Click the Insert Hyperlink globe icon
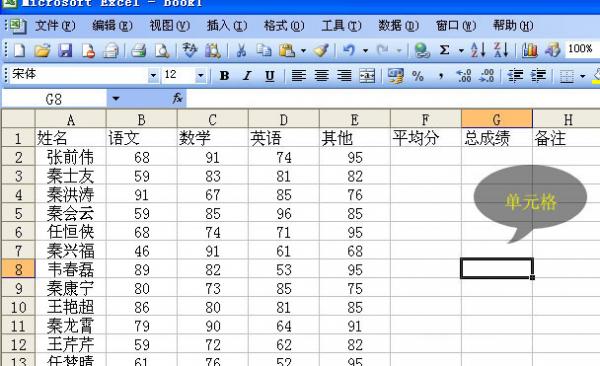The height and width of the screenshot is (366, 600). coord(422,50)
